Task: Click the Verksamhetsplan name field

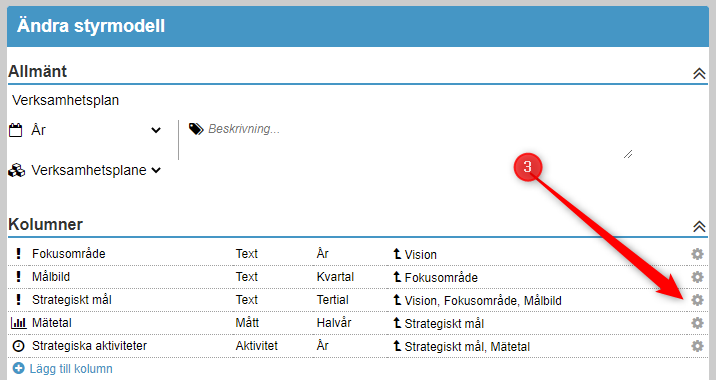Action: (358, 100)
